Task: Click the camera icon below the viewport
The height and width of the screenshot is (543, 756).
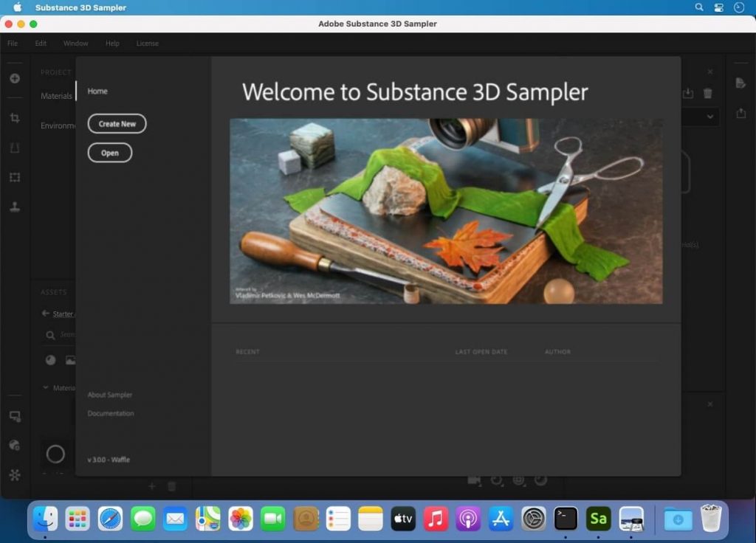Action: tap(472, 480)
